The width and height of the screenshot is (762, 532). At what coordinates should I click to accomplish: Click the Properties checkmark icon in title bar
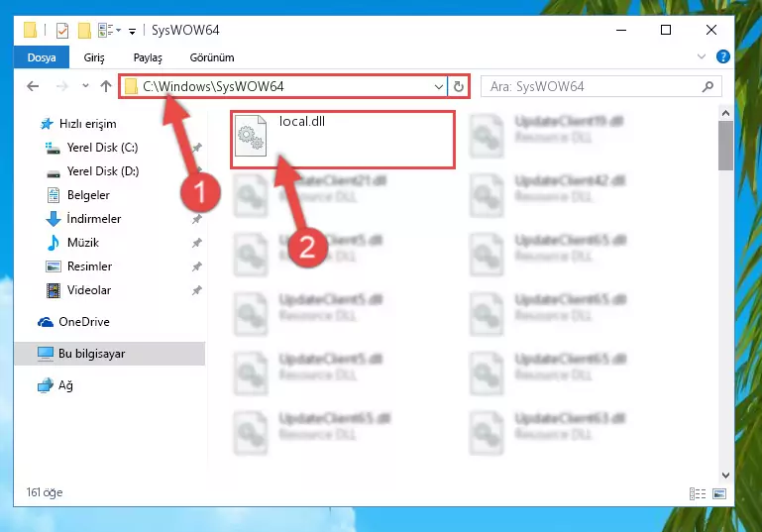point(62,31)
